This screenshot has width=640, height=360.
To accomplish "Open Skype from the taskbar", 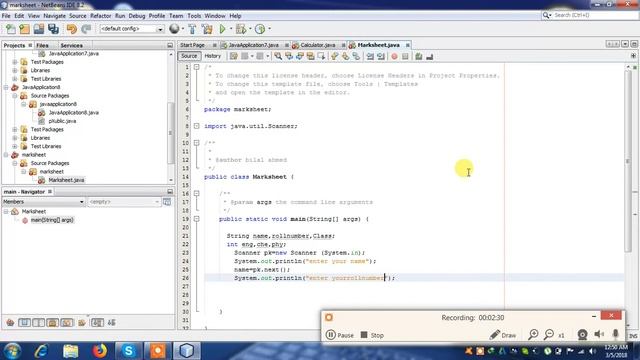I will pyautogui.click(x=129, y=351).
